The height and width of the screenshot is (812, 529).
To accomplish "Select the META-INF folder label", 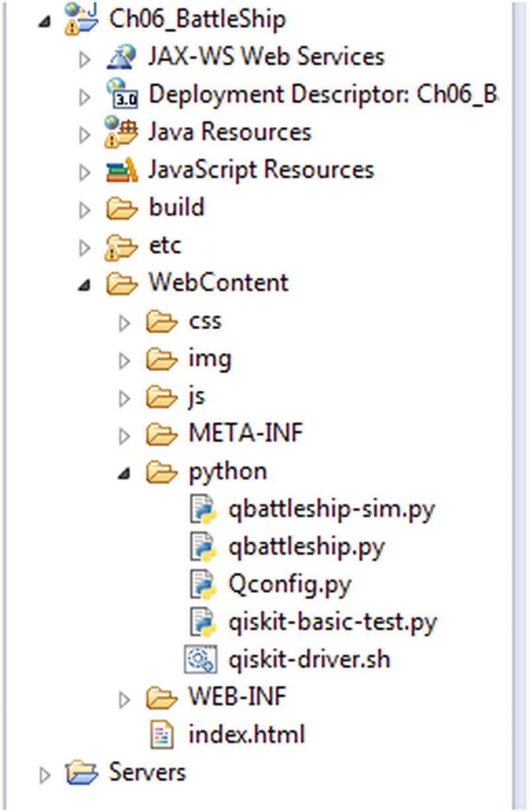I will tap(246, 434).
